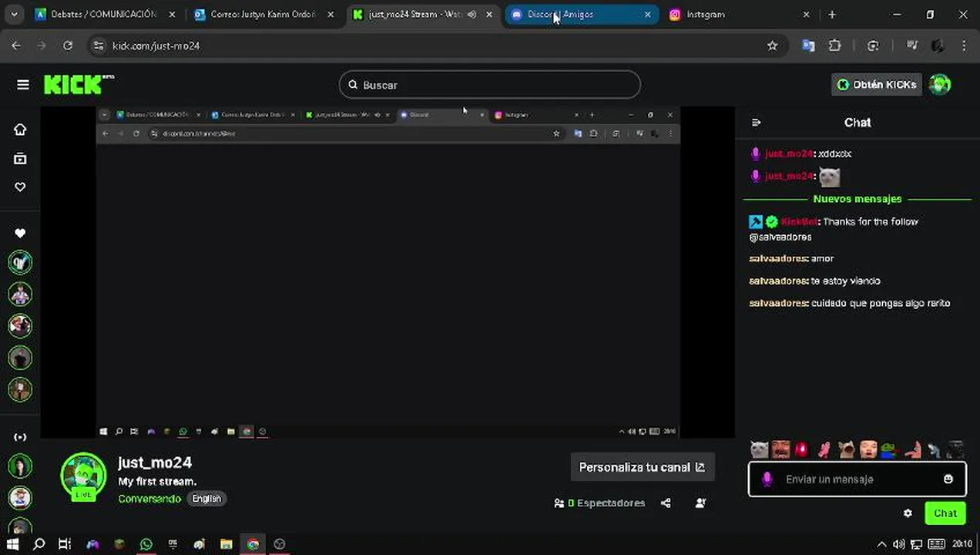Screen dimensions: 980x555
Task: Click the just_mo24 channel name
Action: coord(155,462)
